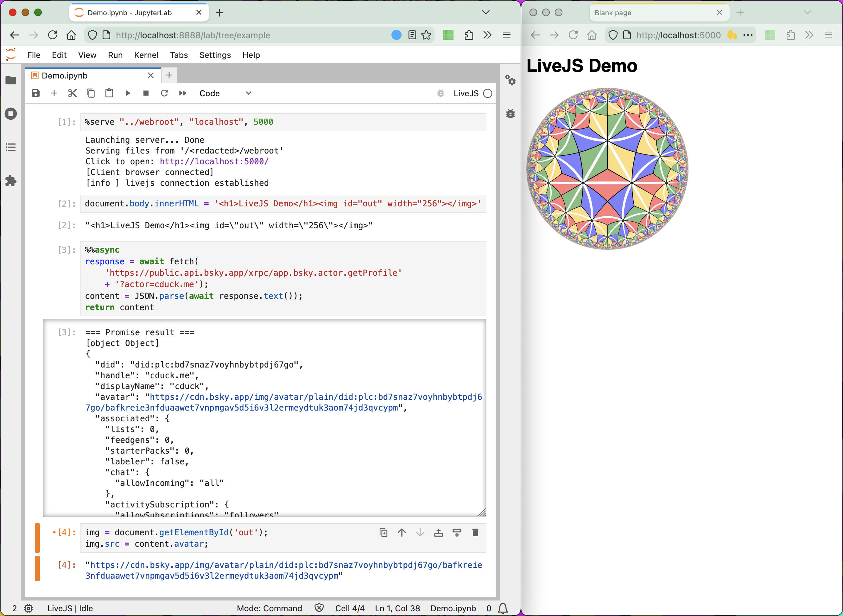Open the Kernel menu

pos(146,55)
